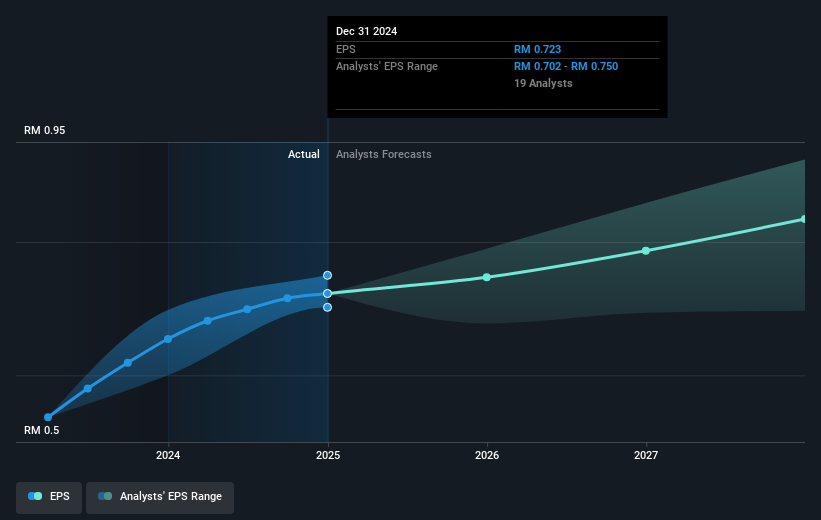Click the tooltip range 'RM 0.702 - RM 0.750'
Image resolution: width=821 pixels, height=520 pixels.
(566, 67)
